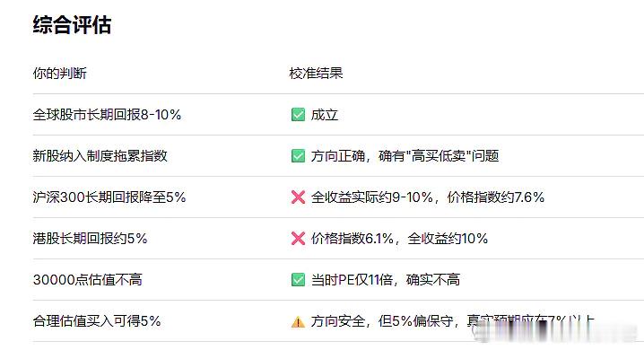Screen dimensions: 644x350
Task: Select the 综合评估 heading
Action: pos(73,24)
